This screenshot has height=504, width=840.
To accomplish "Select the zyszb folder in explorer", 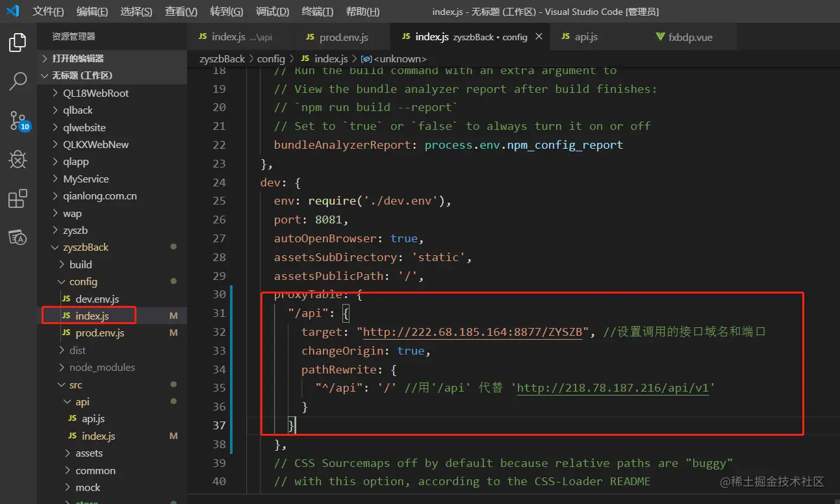I will [x=112, y=231].
